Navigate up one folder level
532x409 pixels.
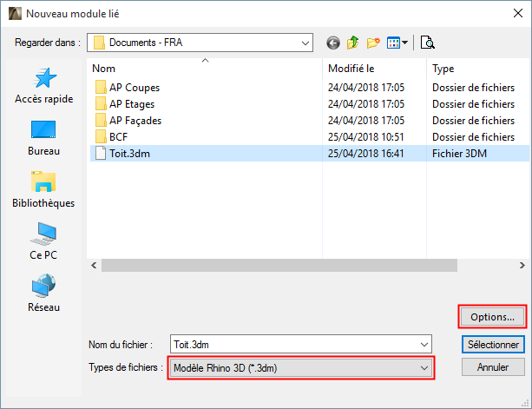coord(353,43)
